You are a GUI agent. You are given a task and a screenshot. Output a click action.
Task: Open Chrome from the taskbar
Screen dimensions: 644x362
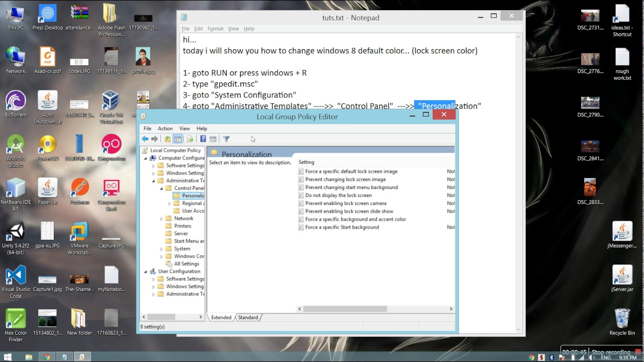click(47, 357)
